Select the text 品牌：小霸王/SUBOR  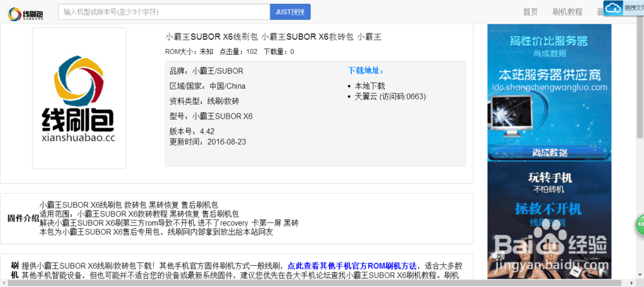206,71
